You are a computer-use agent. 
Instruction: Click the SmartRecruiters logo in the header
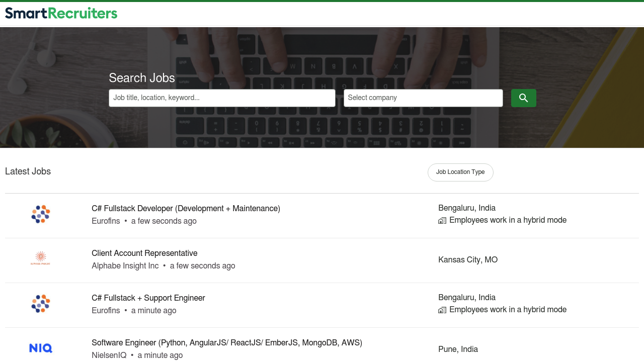[60, 13]
